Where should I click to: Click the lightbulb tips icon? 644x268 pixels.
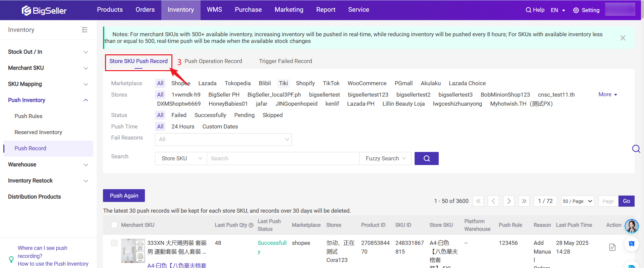click(x=11, y=259)
